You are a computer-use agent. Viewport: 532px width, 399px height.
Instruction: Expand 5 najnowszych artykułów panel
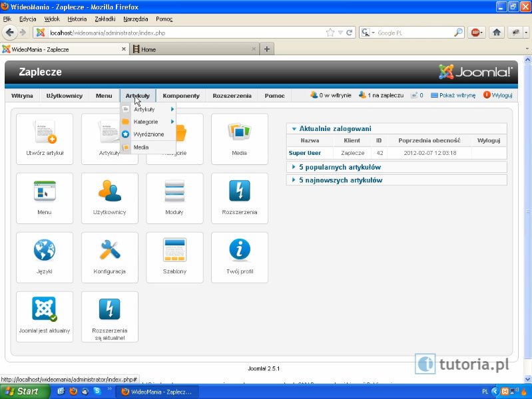pyautogui.click(x=340, y=180)
